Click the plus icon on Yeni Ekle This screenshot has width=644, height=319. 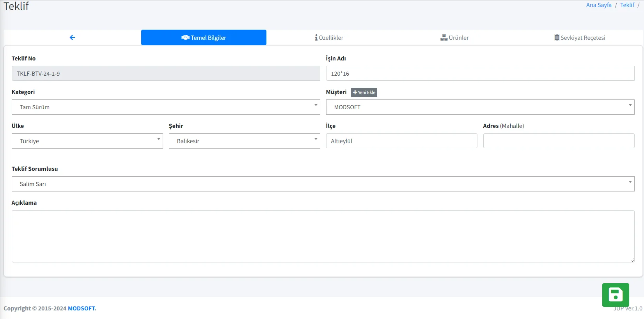coord(355,92)
